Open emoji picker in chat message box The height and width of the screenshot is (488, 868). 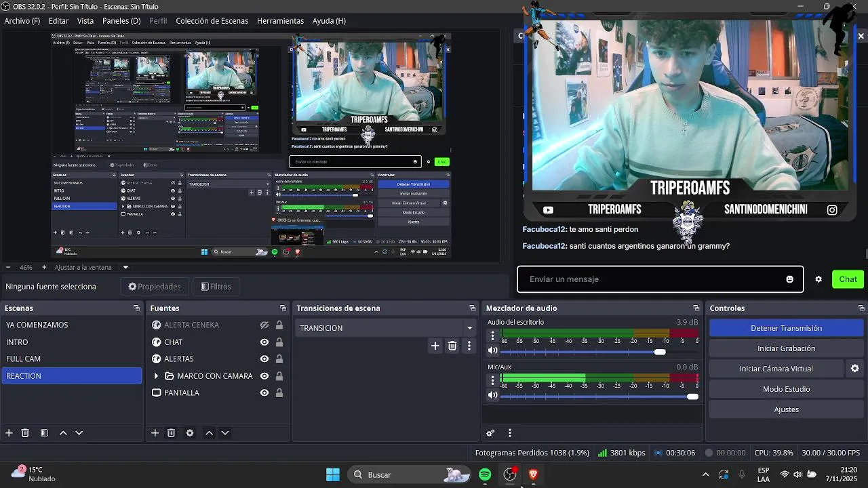coord(789,279)
